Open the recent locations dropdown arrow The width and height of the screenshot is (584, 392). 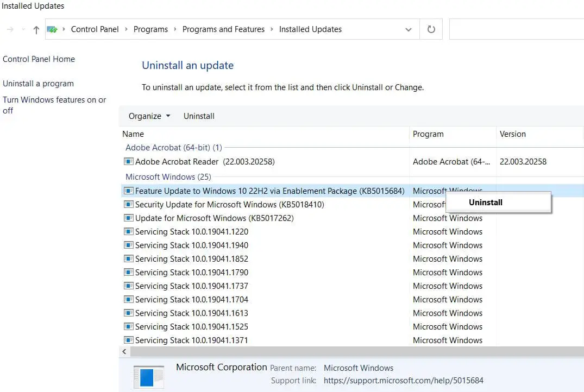23,29
